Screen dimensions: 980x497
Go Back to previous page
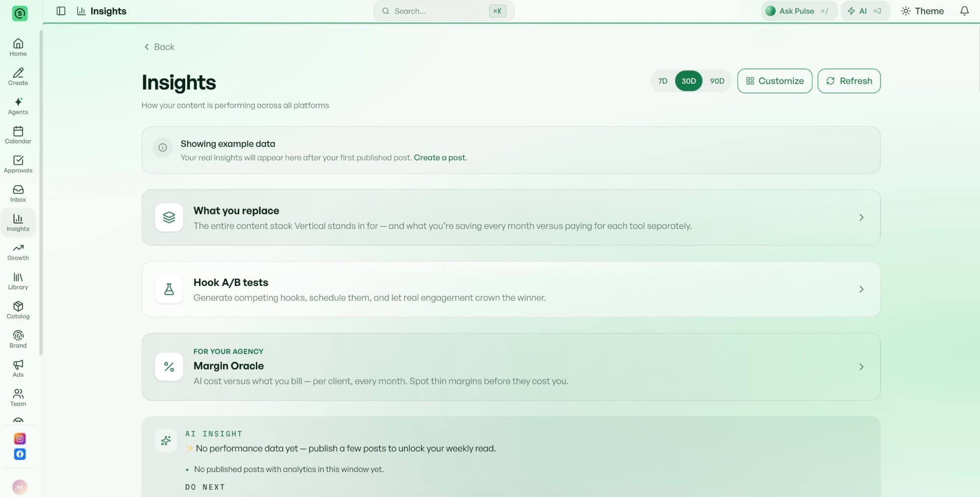[x=159, y=47]
